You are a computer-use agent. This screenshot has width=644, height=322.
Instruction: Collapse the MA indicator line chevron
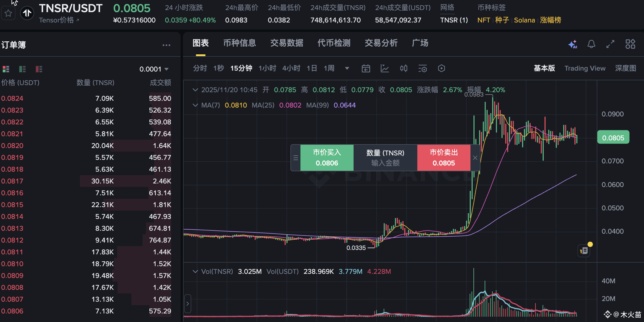tap(195, 105)
